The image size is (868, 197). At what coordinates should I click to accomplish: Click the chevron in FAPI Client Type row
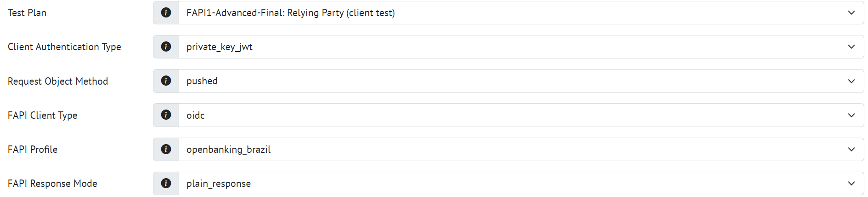tap(851, 115)
